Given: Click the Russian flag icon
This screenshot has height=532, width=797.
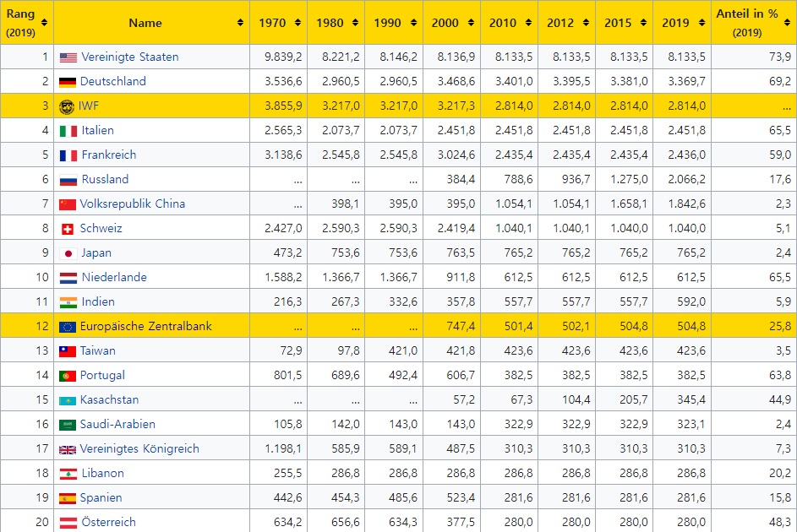Looking at the screenshot, I should (68, 180).
